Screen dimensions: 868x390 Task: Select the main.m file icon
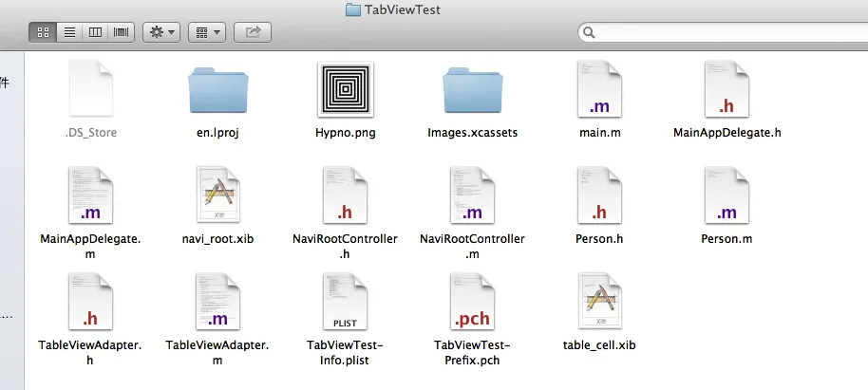tap(600, 91)
